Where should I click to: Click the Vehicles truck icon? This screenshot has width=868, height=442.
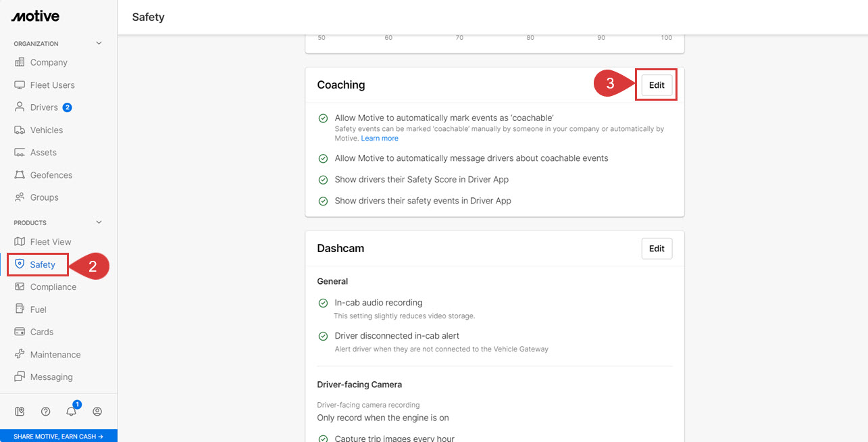click(x=20, y=130)
